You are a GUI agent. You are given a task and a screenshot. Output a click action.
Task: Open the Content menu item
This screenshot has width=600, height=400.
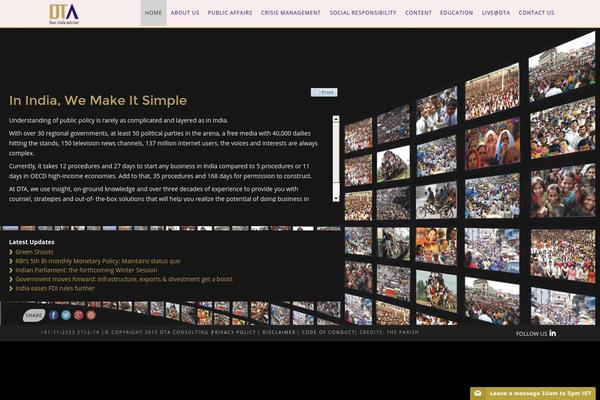[418, 13]
